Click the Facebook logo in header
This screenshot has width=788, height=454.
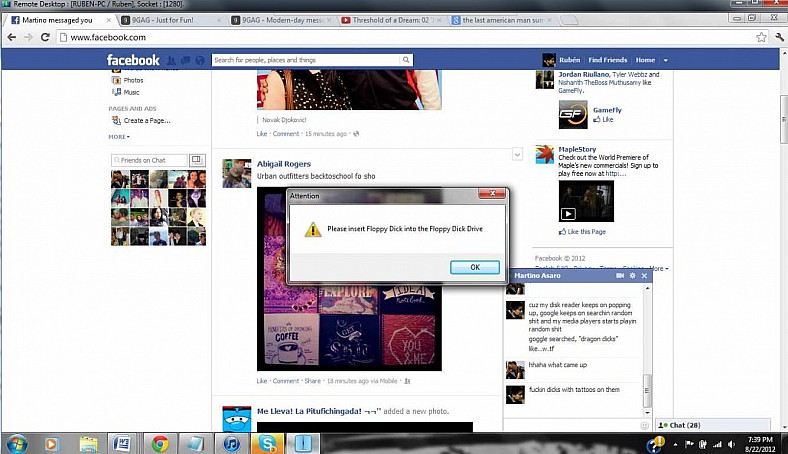[x=133, y=60]
